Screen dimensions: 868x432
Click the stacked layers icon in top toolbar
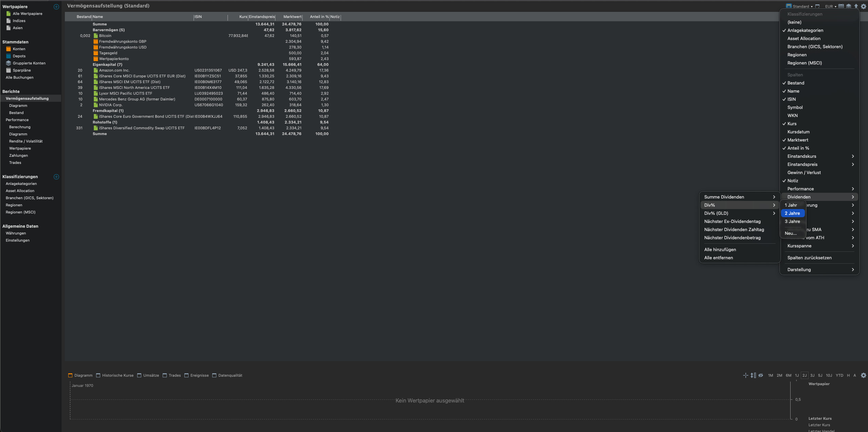(849, 6)
